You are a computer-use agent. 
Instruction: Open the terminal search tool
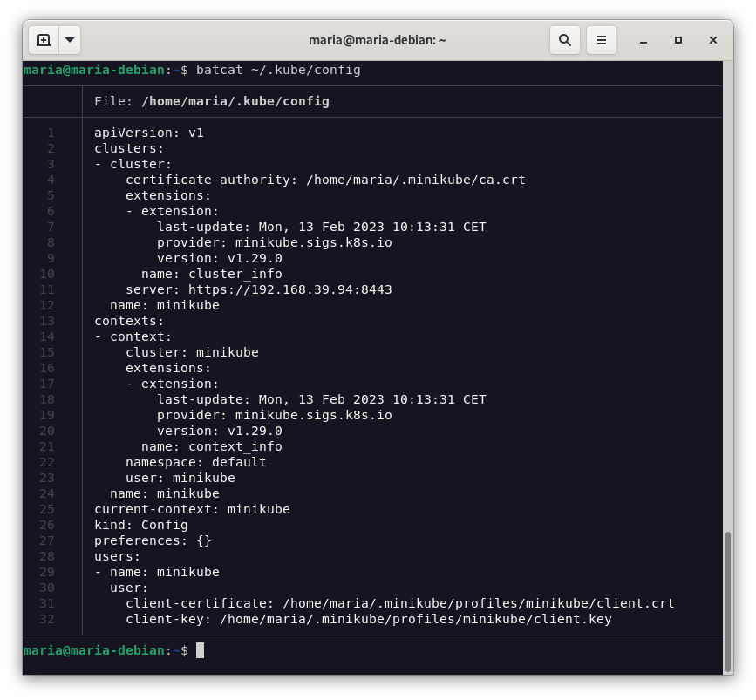point(565,40)
